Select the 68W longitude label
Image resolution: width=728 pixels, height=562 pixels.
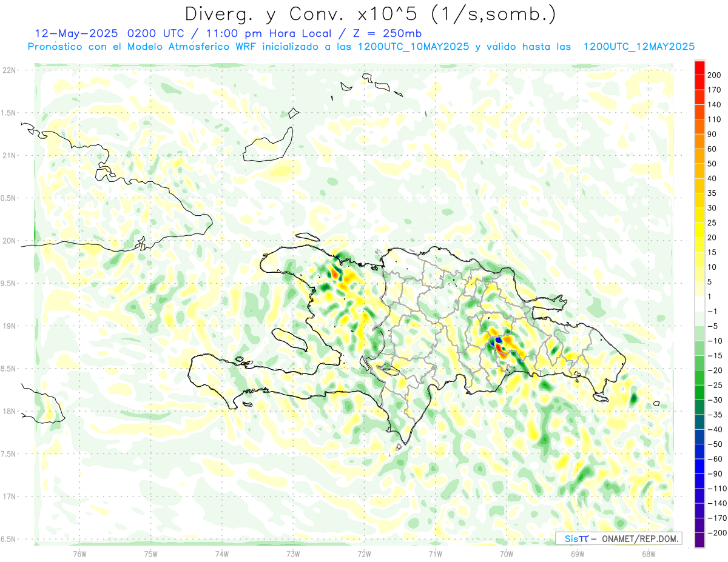(x=649, y=554)
